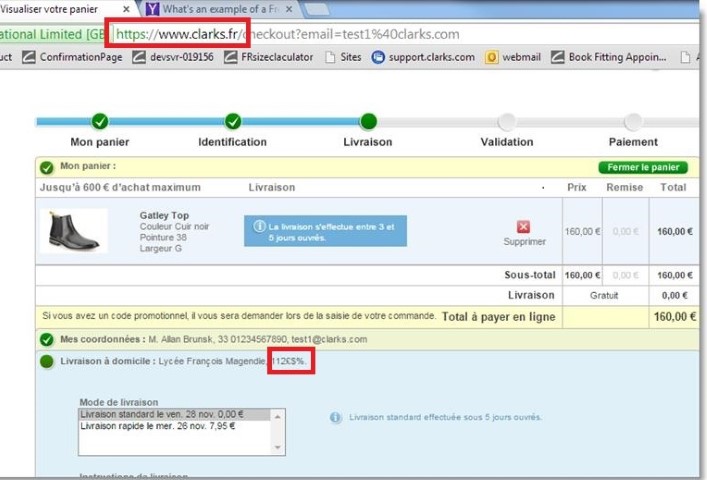Close the "What's an example" tab

[289, 9]
